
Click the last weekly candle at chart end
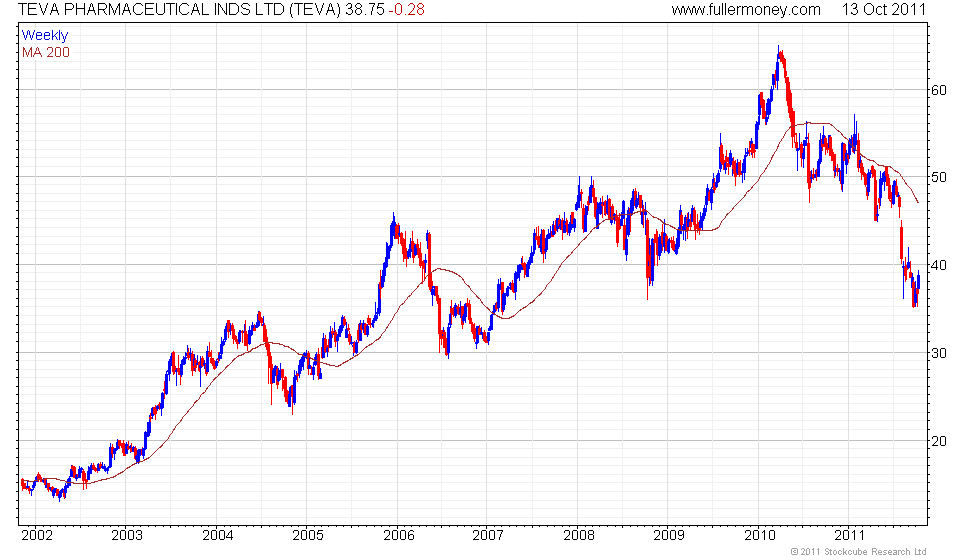click(x=918, y=279)
